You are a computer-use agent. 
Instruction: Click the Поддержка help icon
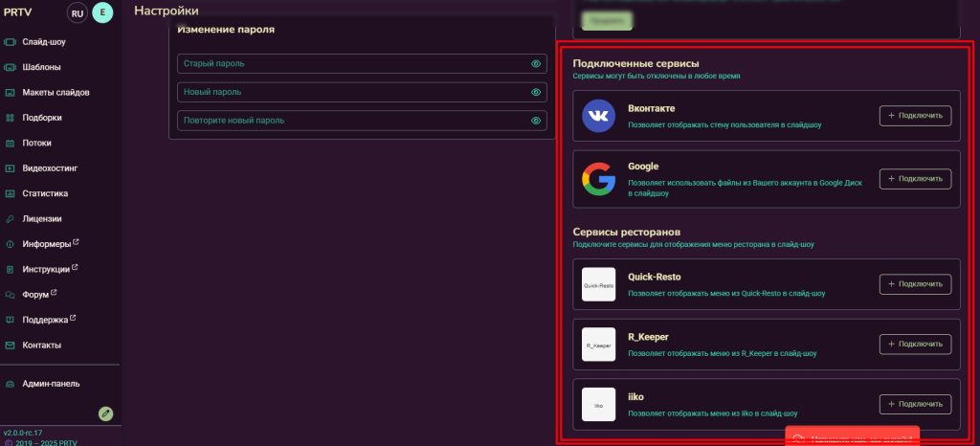(x=10, y=320)
